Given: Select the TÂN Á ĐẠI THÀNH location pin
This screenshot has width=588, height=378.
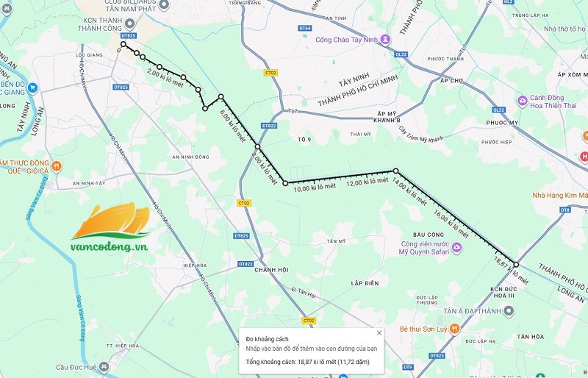Looking at the screenshot, I should point(509,311).
